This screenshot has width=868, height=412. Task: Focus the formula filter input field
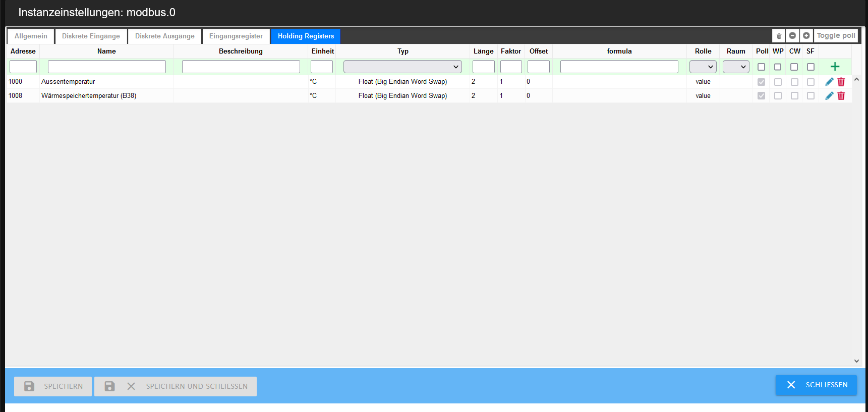[619, 67]
